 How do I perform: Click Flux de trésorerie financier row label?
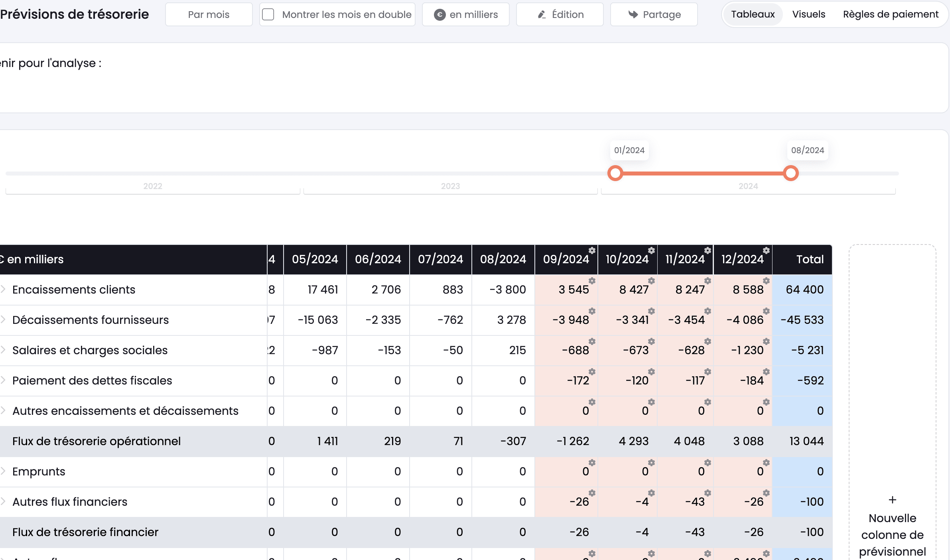pyautogui.click(x=85, y=532)
